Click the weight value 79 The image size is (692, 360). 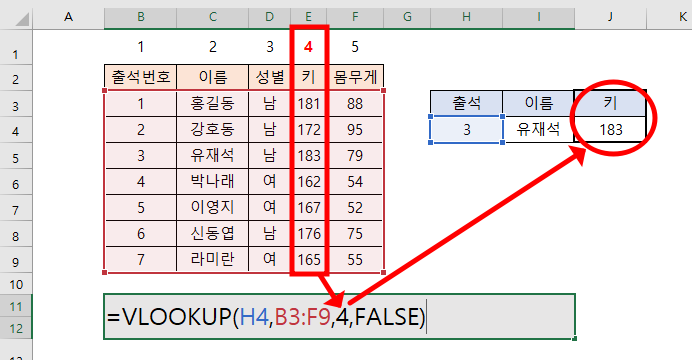click(x=355, y=156)
